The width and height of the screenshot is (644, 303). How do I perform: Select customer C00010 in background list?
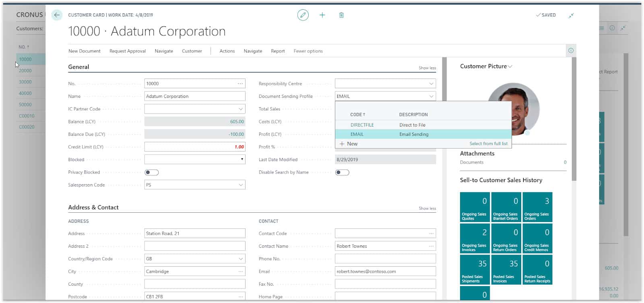[27, 116]
